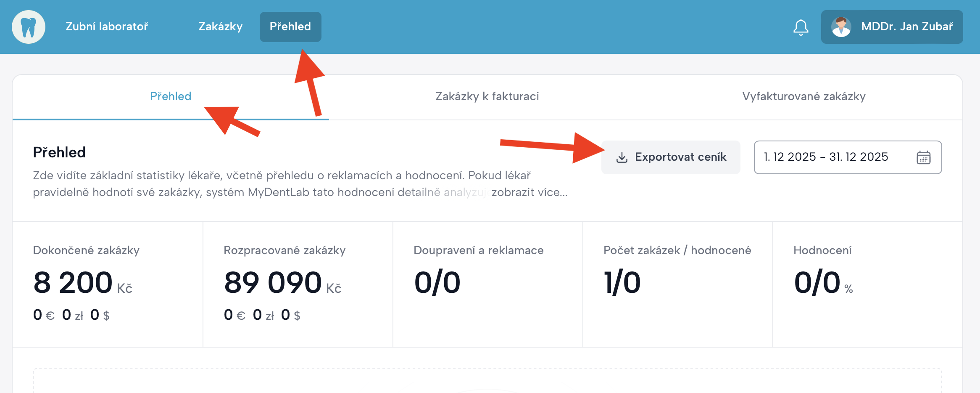Open the MDDr. Jan Zubař account menu
The height and width of the screenshot is (393, 980).
[906, 27]
